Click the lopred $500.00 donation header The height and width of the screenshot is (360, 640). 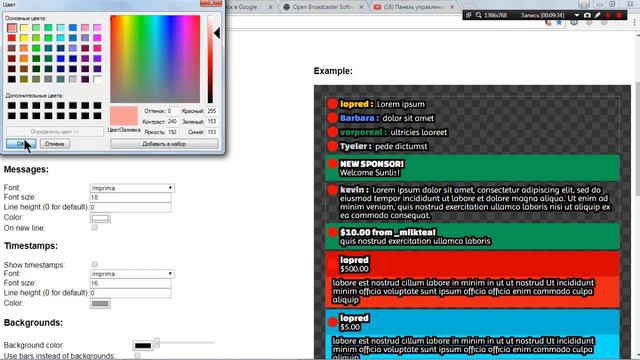click(473, 264)
